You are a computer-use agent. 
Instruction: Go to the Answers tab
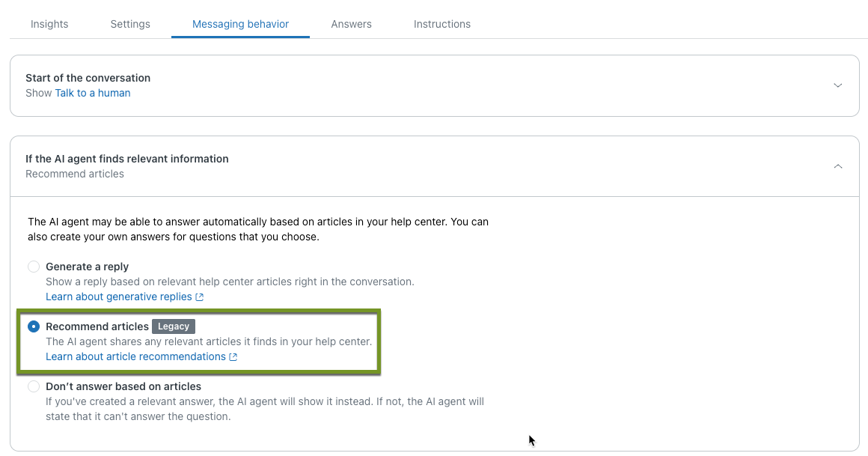(351, 24)
